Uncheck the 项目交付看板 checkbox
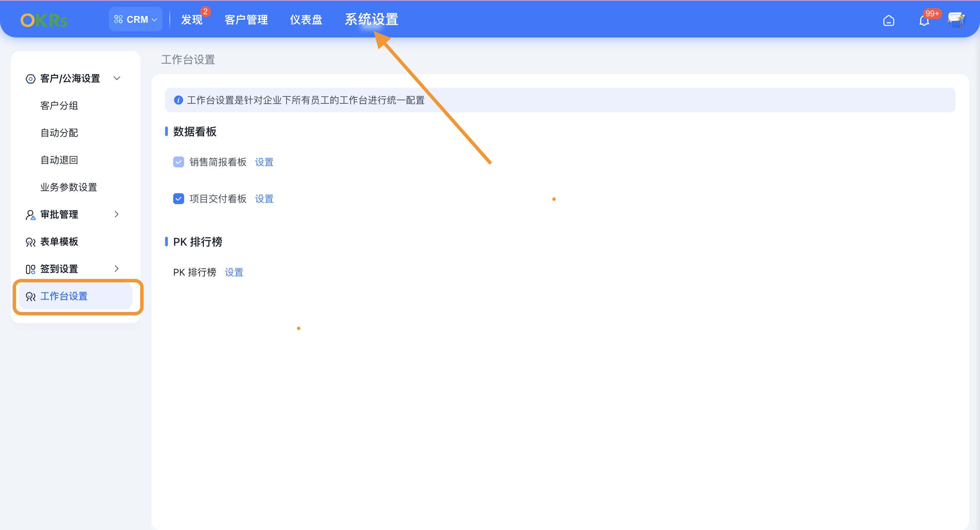Image resolution: width=980 pixels, height=530 pixels. click(178, 198)
